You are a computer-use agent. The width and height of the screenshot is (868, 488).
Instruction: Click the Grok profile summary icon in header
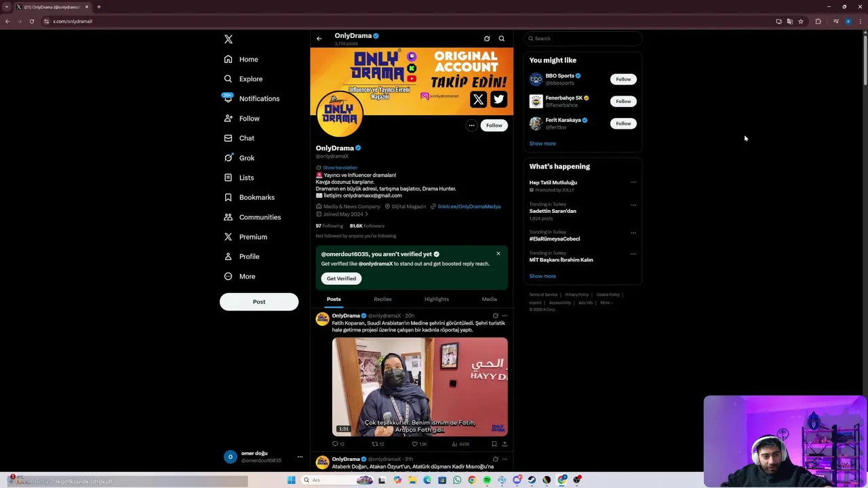click(x=487, y=39)
